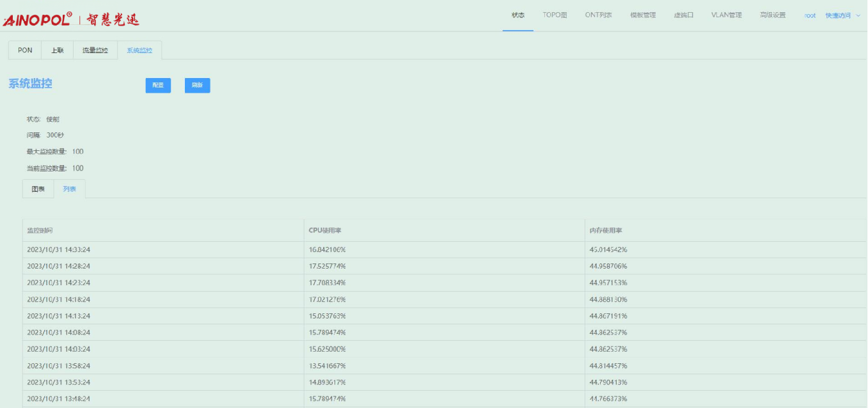Click the root user link
This screenshot has width=868, height=408.
[810, 15]
